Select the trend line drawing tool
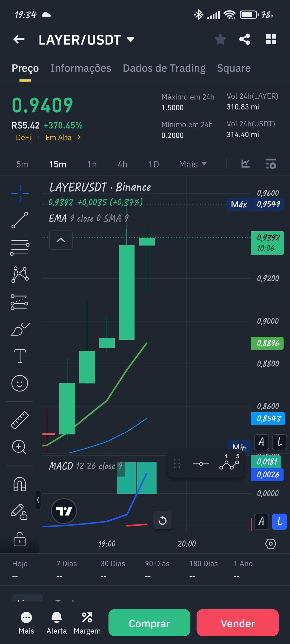 20,220
